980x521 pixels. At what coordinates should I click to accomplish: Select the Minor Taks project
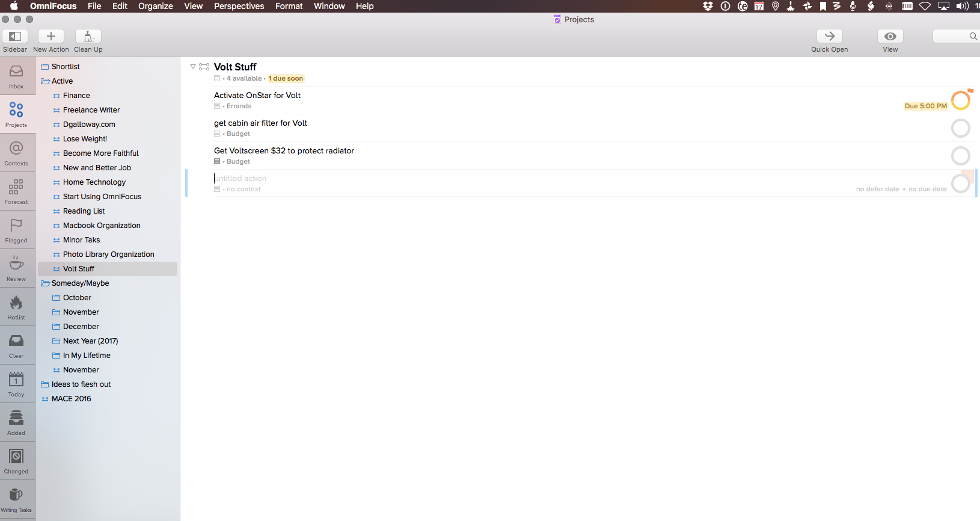click(x=81, y=240)
